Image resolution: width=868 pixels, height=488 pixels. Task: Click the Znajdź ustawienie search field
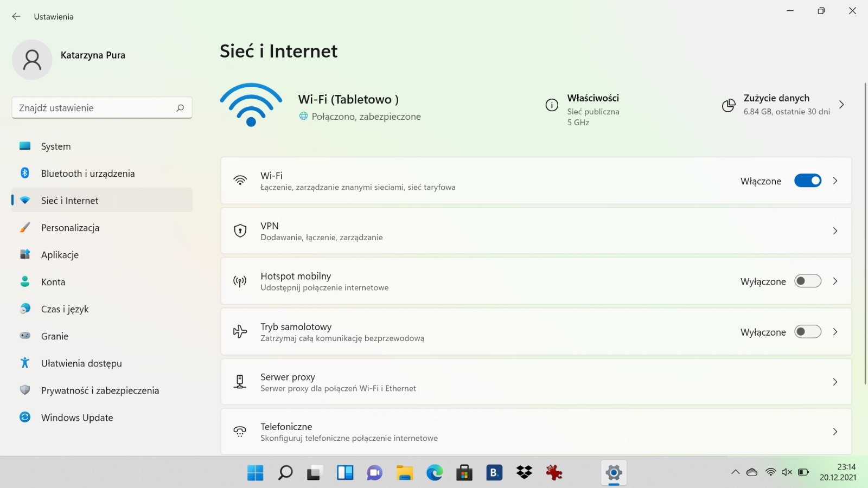point(102,108)
